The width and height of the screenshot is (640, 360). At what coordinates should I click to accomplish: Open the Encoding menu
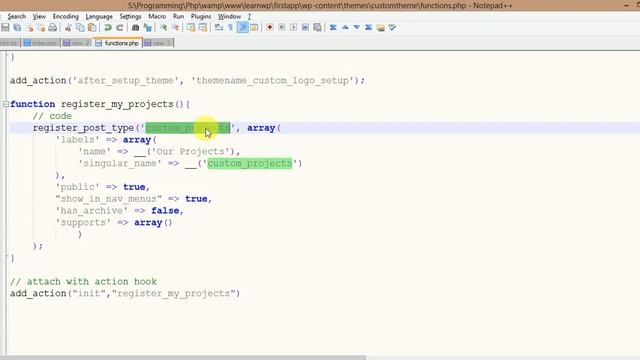[66, 16]
